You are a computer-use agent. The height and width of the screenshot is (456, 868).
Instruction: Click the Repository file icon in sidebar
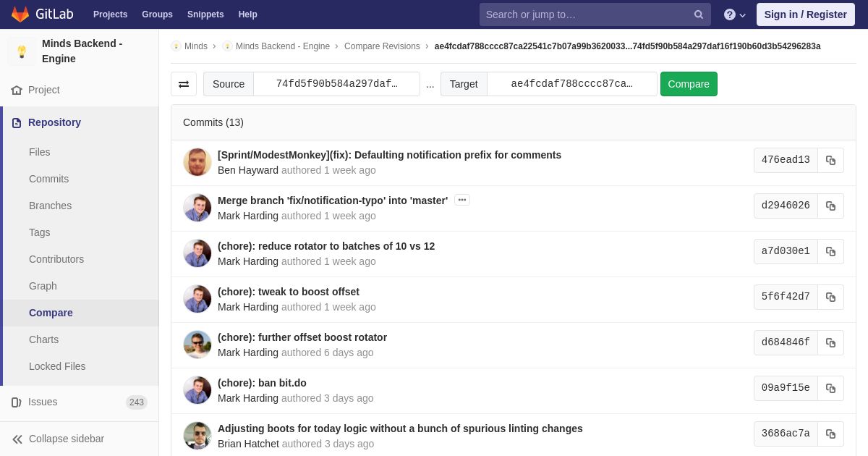17,123
